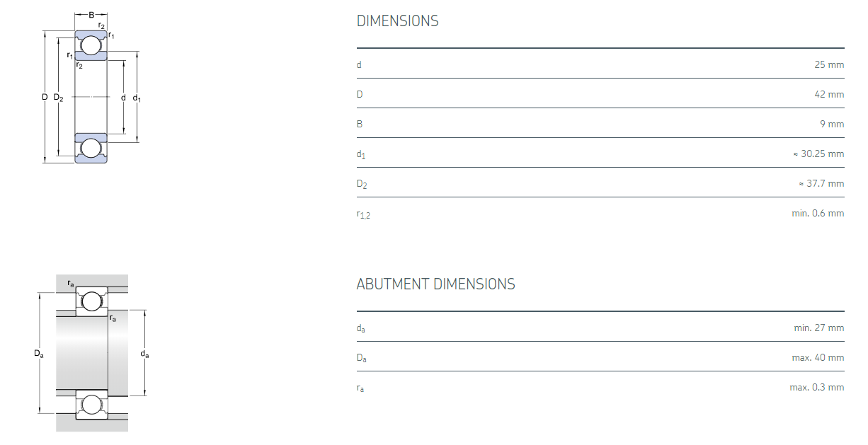Screen dimensions: 868x445
Task: Select the 9 mm width value
Action: [832, 124]
